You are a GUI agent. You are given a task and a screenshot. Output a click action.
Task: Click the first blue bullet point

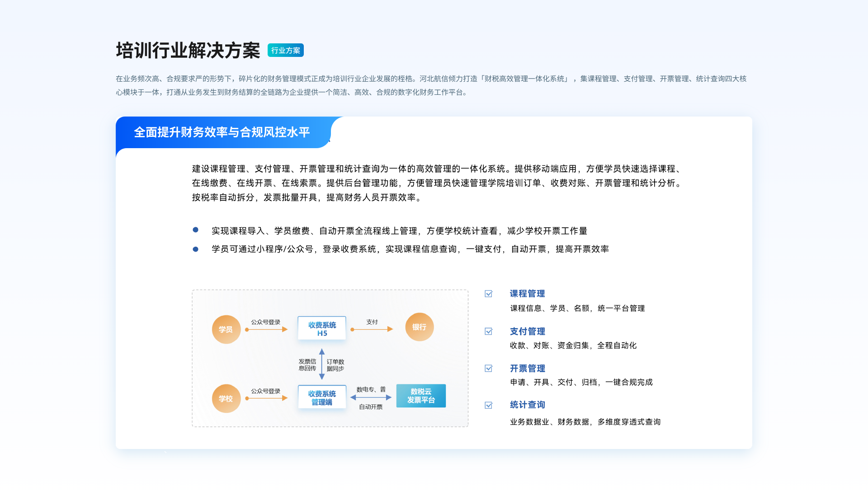click(195, 230)
